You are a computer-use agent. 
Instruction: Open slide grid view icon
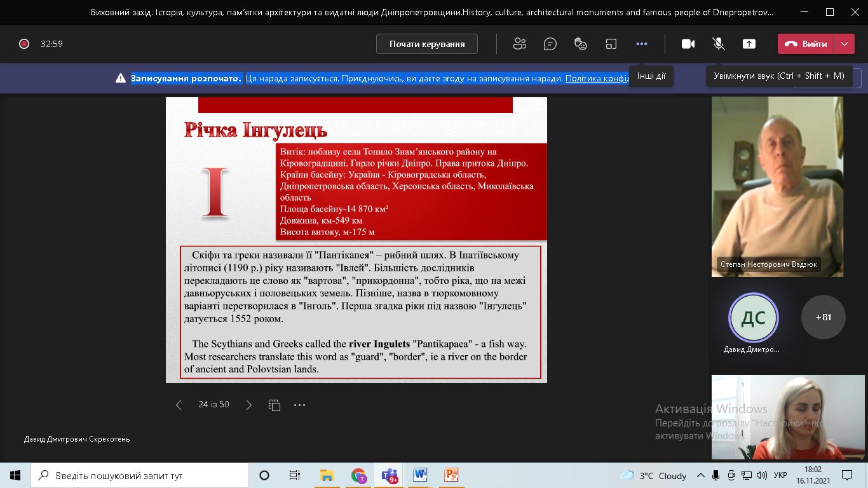click(275, 405)
